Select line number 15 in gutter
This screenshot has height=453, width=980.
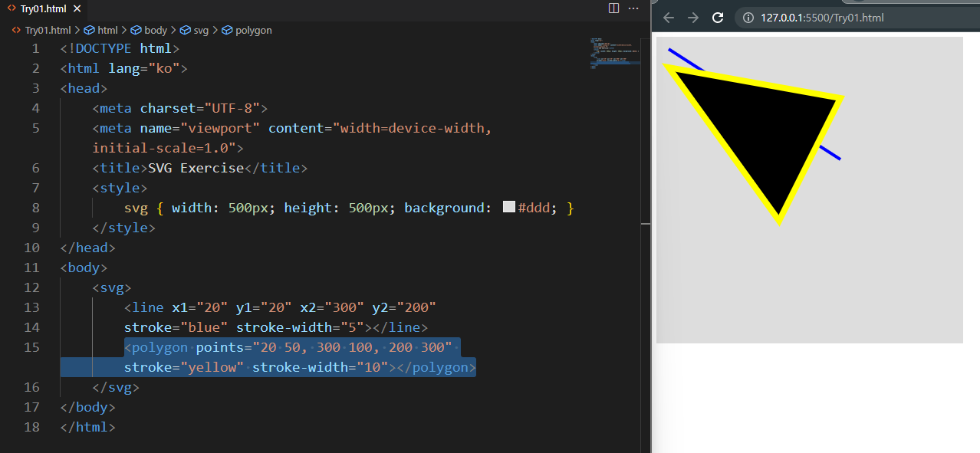pyautogui.click(x=31, y=347)
